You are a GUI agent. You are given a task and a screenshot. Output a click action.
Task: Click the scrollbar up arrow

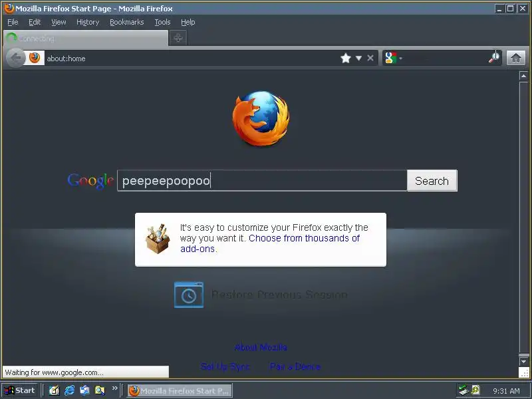pyautogui.click(x=523, y=76)
